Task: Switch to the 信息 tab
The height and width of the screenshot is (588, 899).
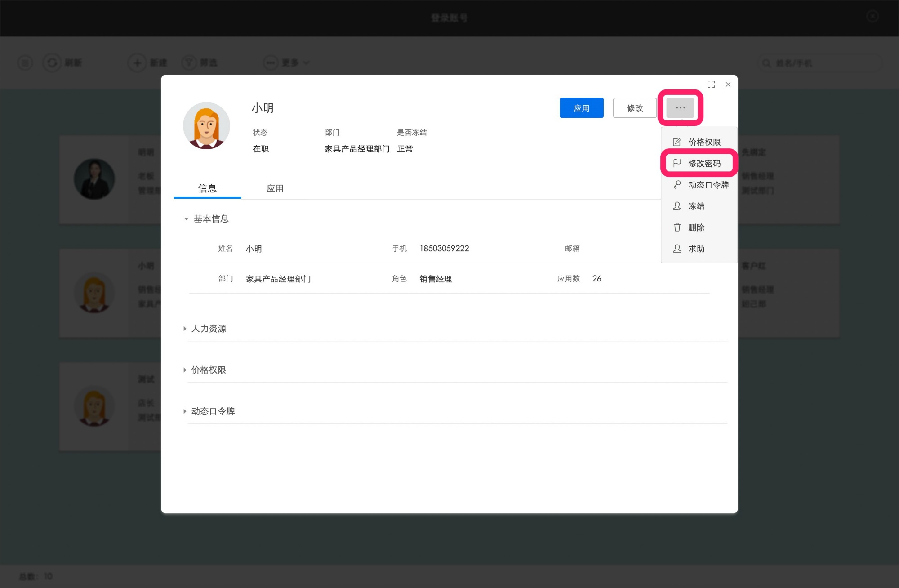Action: tap(207, 188)
